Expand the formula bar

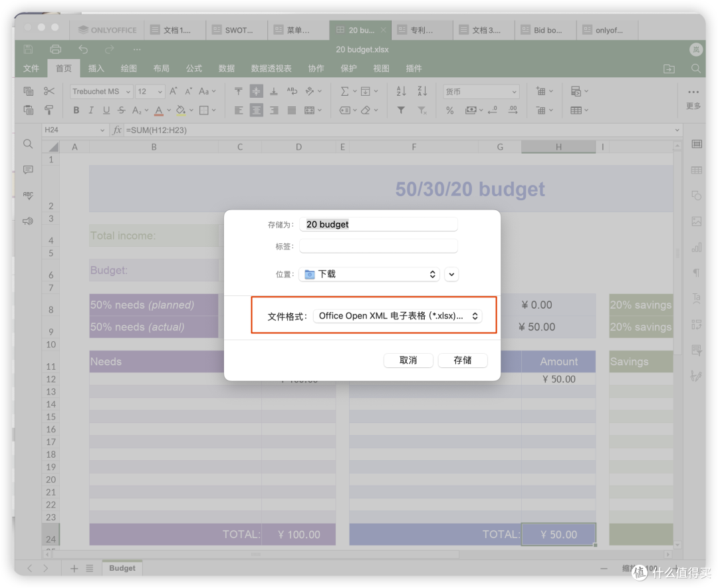pyautogui.click(x=677, y=130)
